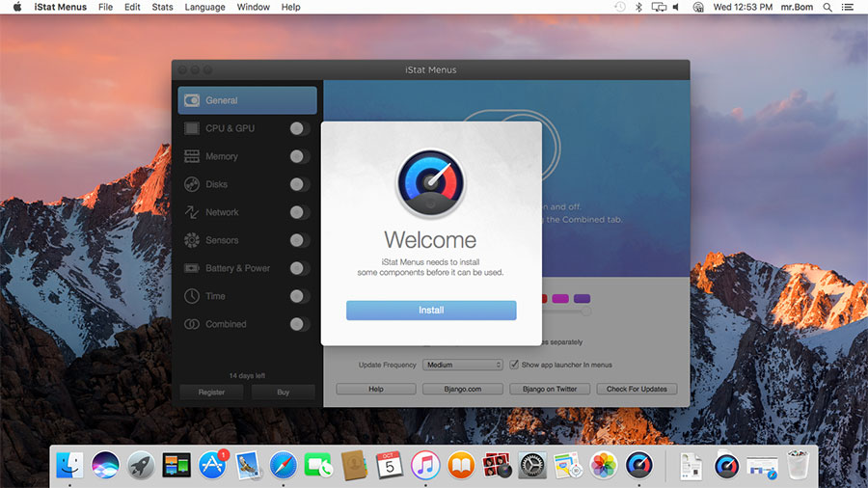
Task: Click AirPlay displays icon in menu bar
Action: pos(659,7)
